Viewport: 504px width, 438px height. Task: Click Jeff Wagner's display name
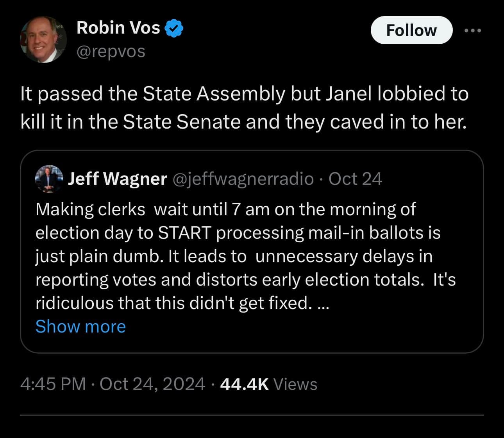click(x=118, y=179)
